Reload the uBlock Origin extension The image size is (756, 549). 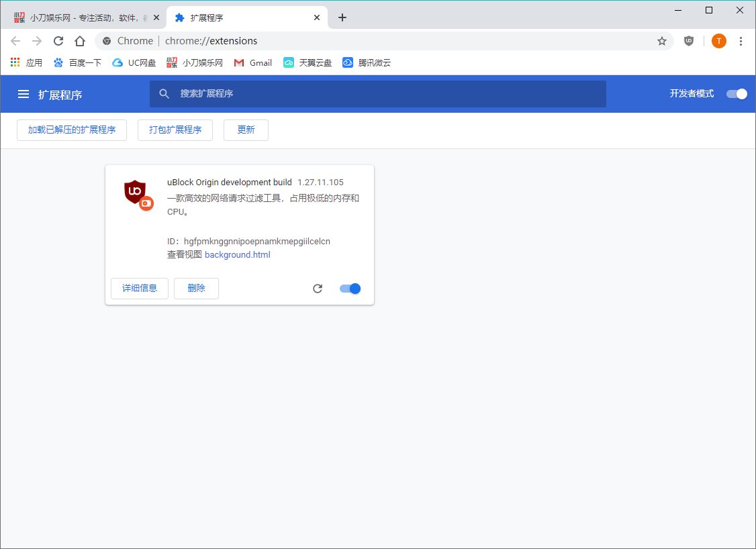pyautogui.click(x=318, y=289)
